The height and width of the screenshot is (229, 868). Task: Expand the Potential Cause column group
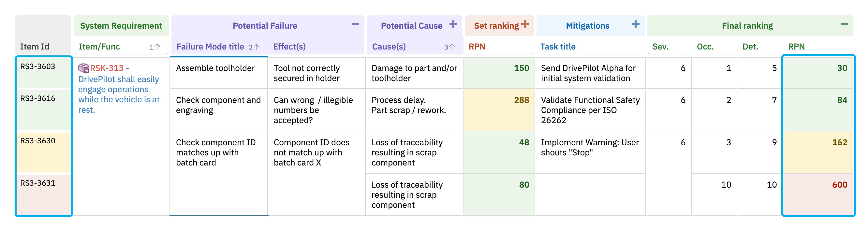click(x=453, y=24)
